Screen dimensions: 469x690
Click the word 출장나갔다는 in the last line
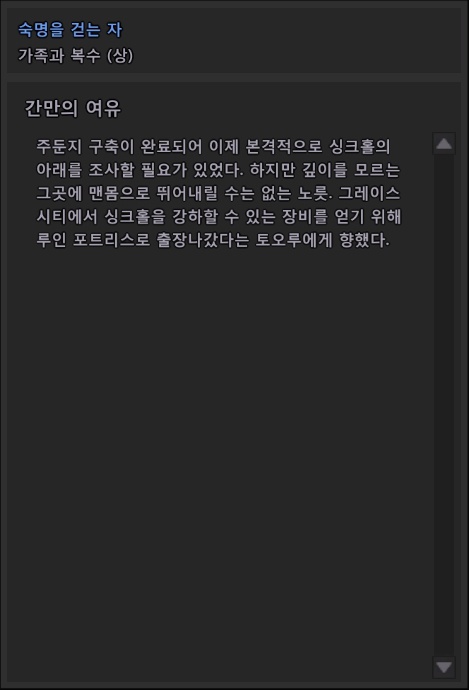tap(203, 240)
